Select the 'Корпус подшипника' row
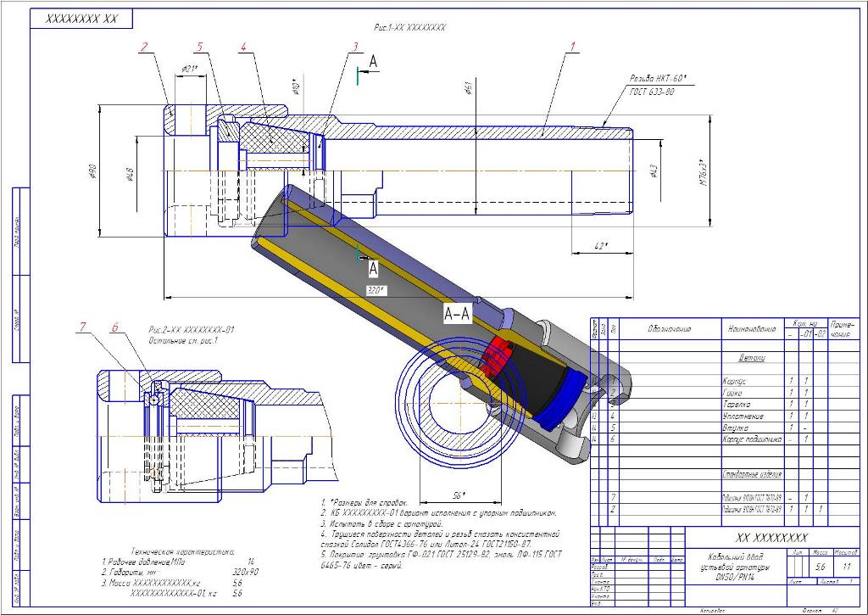Image resolution: width=868 pixels, height=615 pixels. pyautogui.click(x=726, y=439)
